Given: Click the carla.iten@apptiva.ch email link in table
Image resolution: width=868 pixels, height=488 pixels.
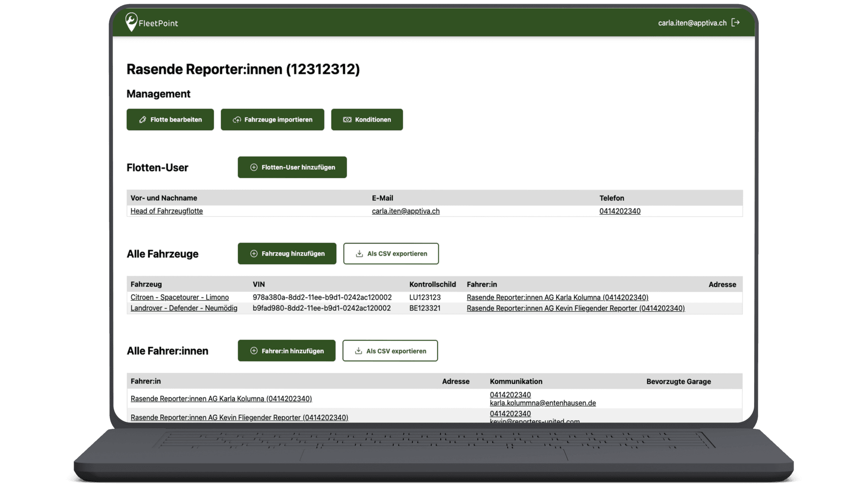Looking at the screenshot, I should [x=406, y=211].
